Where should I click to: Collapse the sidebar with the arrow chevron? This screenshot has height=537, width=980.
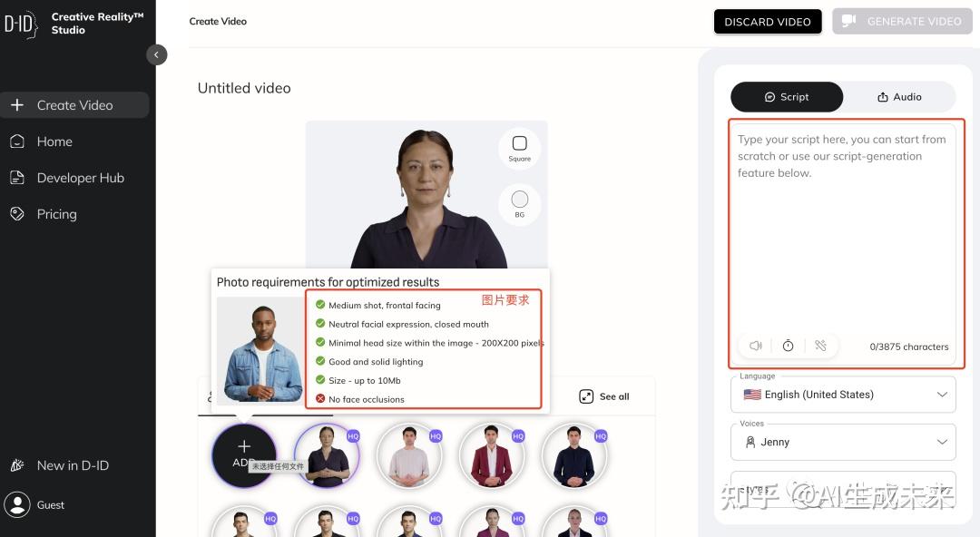click(x=156, y=54)
